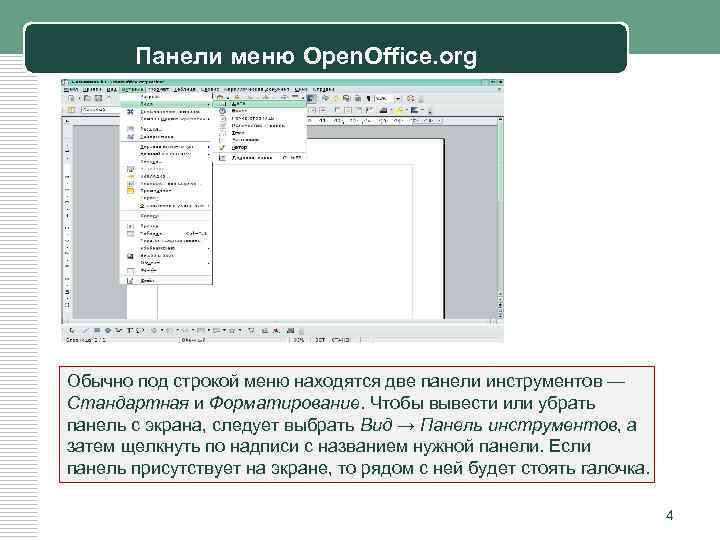Insert Количество страниц field

click(259, 125)
